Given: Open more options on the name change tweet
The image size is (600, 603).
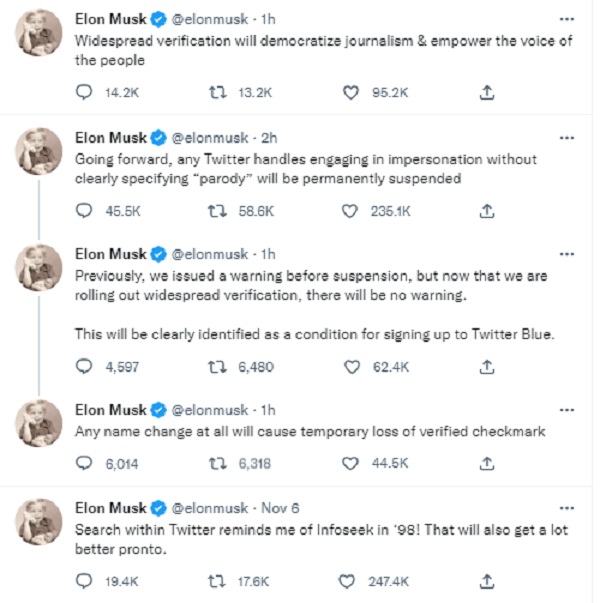Looking at the screenshot, I should (567, 410).
